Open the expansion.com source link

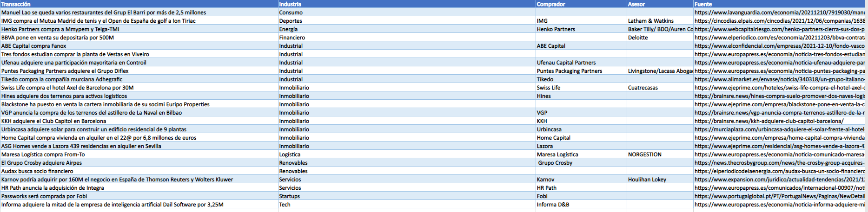tap(780, 180)
